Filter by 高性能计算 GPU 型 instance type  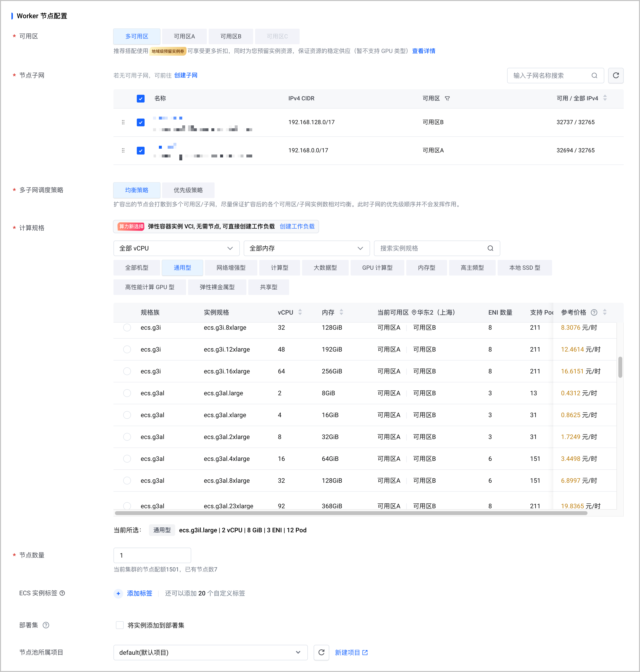pos(149,287)
